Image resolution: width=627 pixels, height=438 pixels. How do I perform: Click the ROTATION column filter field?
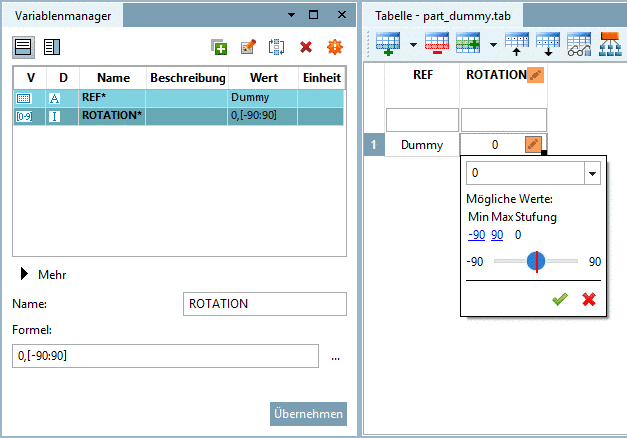click(504, 120)
